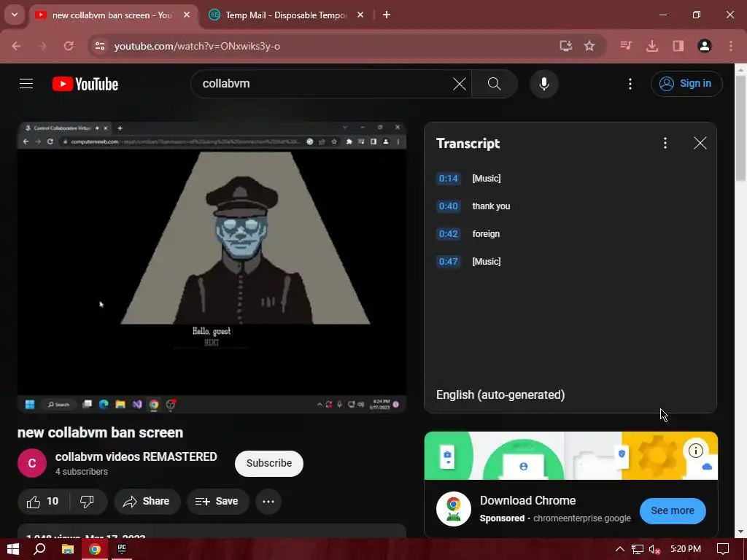
Task: Open Epic Games launcher from taskbar
Action: coord(122,549)
